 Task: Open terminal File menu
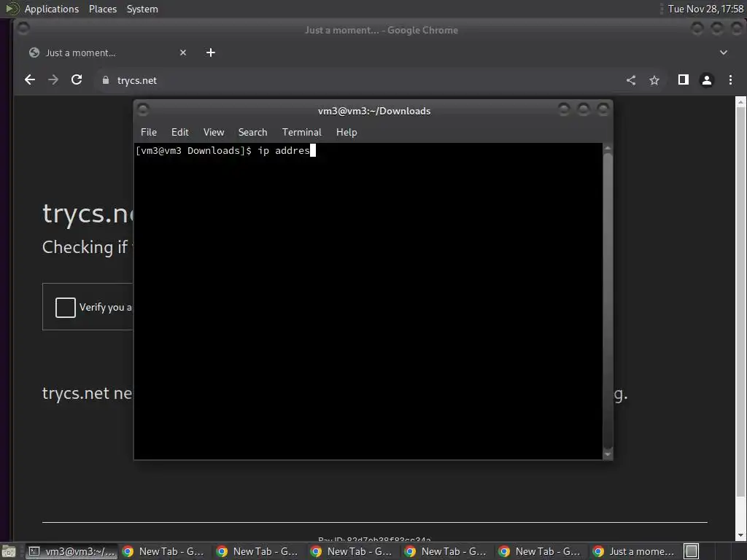149,132
